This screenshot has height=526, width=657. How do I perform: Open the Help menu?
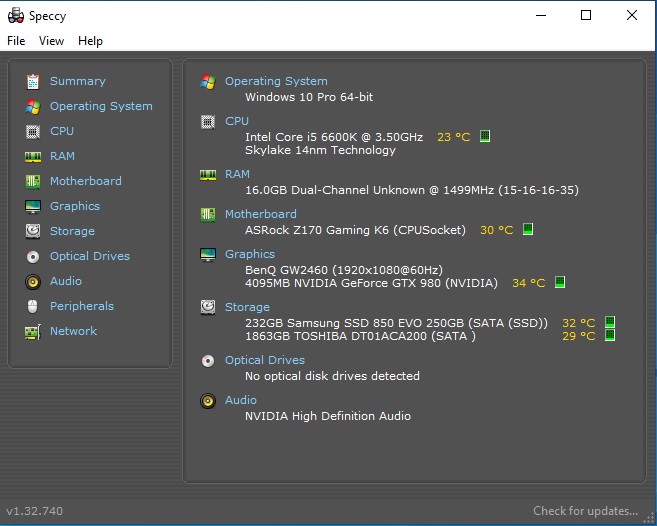pyautogui.click(x=90, y=41)
